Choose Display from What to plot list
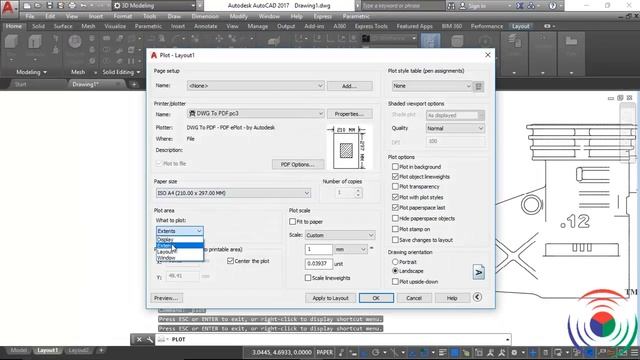The image size is (640, 360). coord(180,239)
